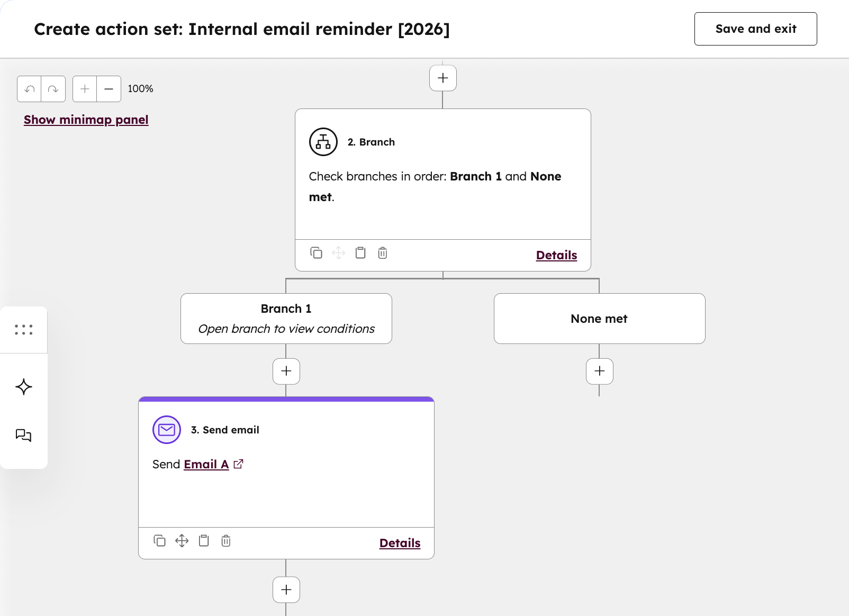Click the side toolbar drag handle dots
The image size is (849, 616).
pos(24,330)
